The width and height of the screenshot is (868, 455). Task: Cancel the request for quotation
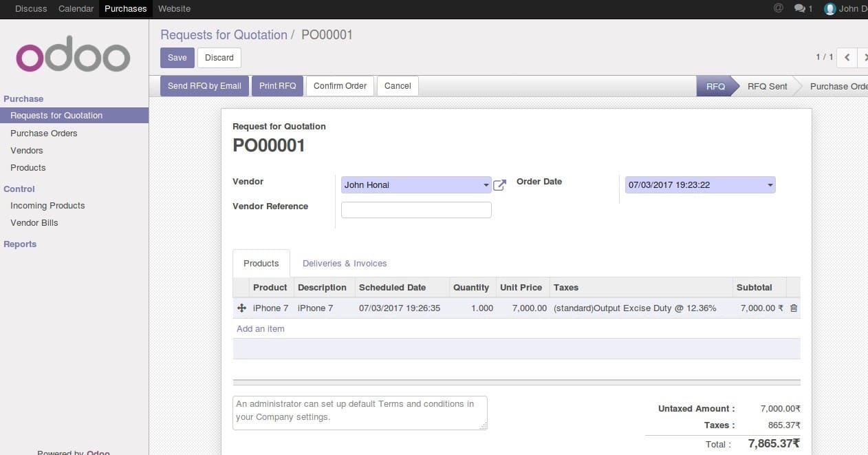pos(398,86)
